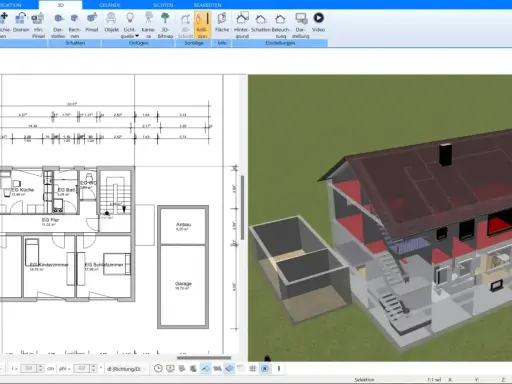The image size is (512, 384).
Task: Open Hintergrund settings
Action: [x=242, y=25]
